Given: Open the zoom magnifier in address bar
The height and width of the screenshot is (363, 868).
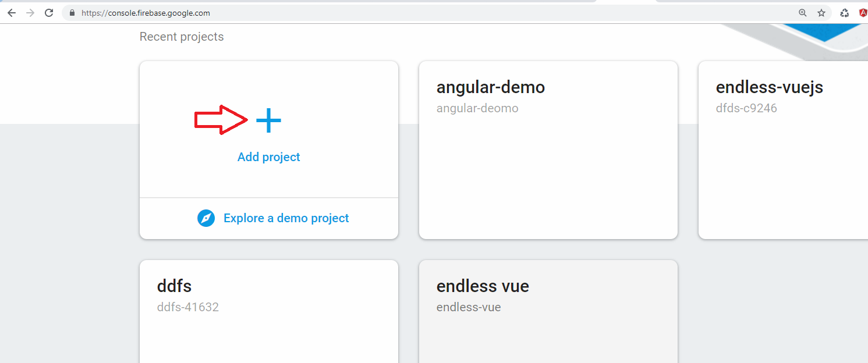Looking at the screenshot, I should [803, 13].
